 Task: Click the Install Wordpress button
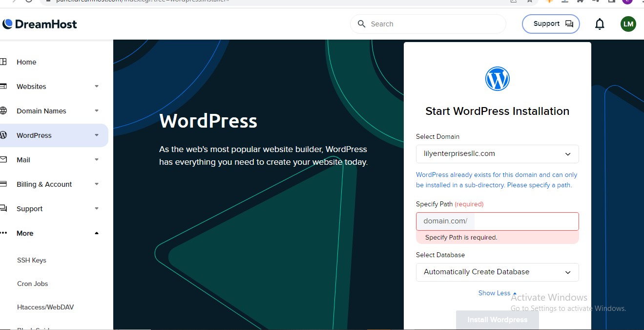tap(497, 319)
